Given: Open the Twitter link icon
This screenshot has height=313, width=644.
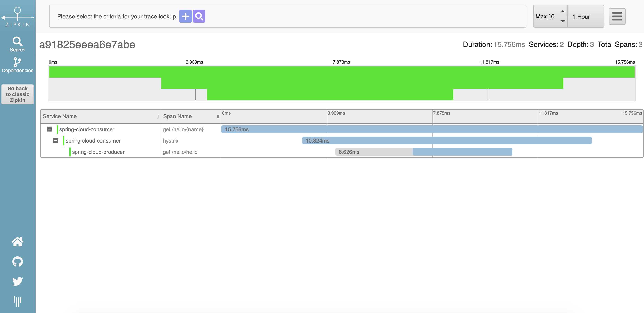Looking at the screenshot, I should tap(18, 281).
